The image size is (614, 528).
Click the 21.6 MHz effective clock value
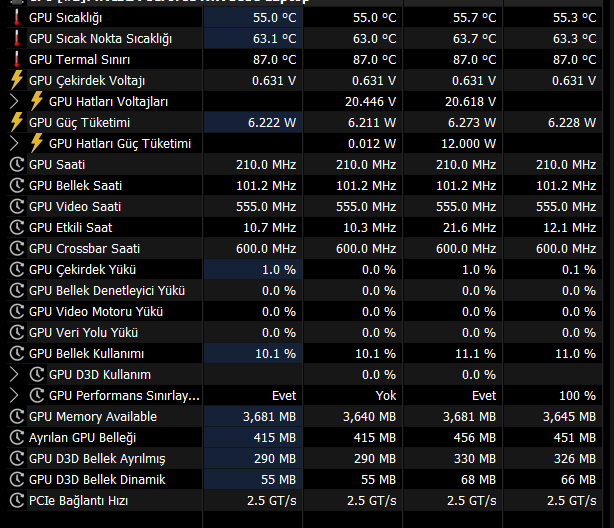(x=470, y=228)
